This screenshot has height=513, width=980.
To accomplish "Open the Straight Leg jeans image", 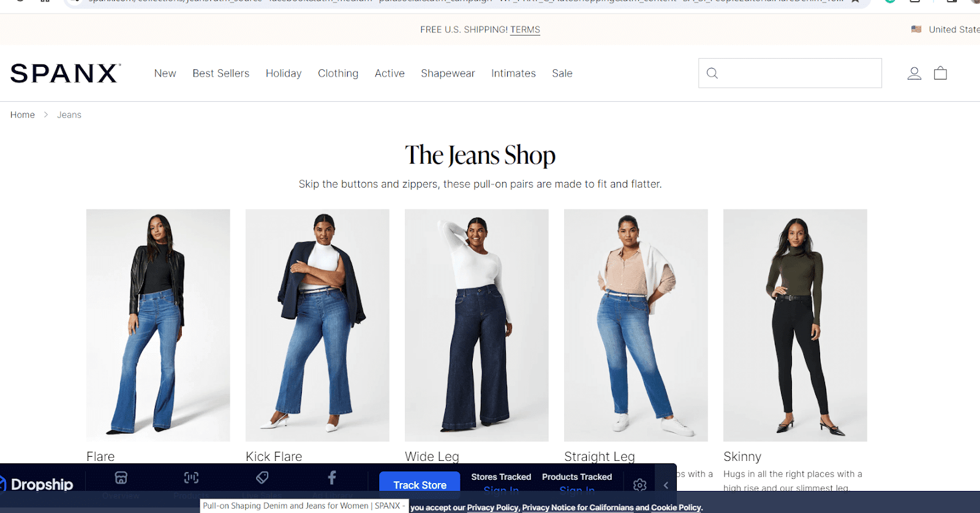I will [636, 325].
